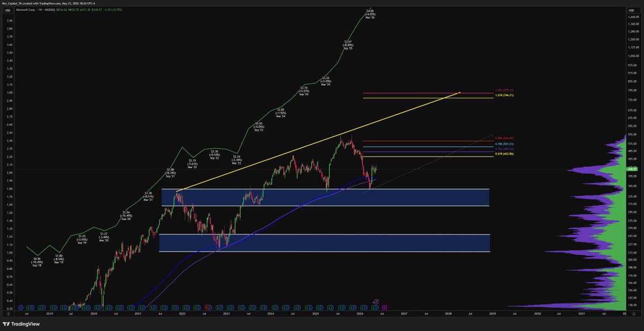Image resolution: width=644 pixels, height=331 pixels.
Task: Click the $4.06 Mar '26 EPS label
Action: click(x=370, y=14)
